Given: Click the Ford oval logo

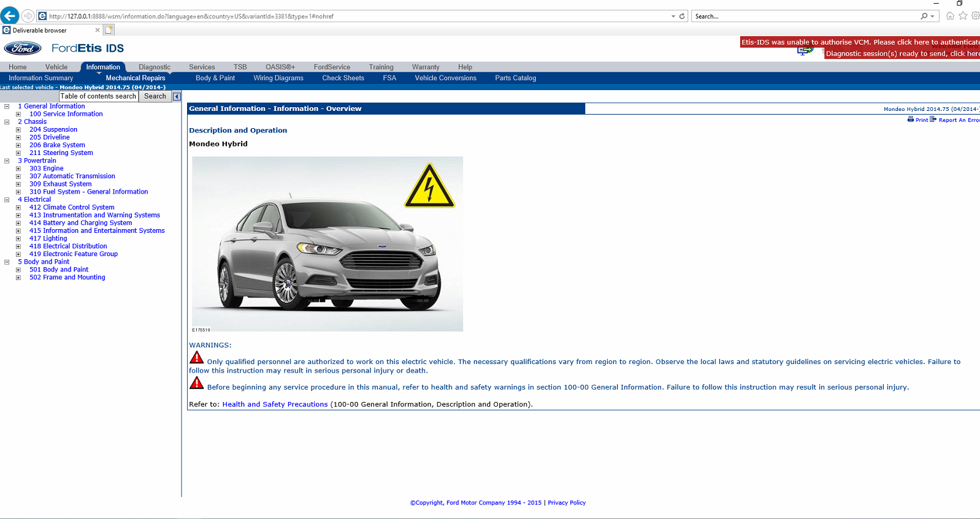Looking at the screenshot, I should 23,48.
